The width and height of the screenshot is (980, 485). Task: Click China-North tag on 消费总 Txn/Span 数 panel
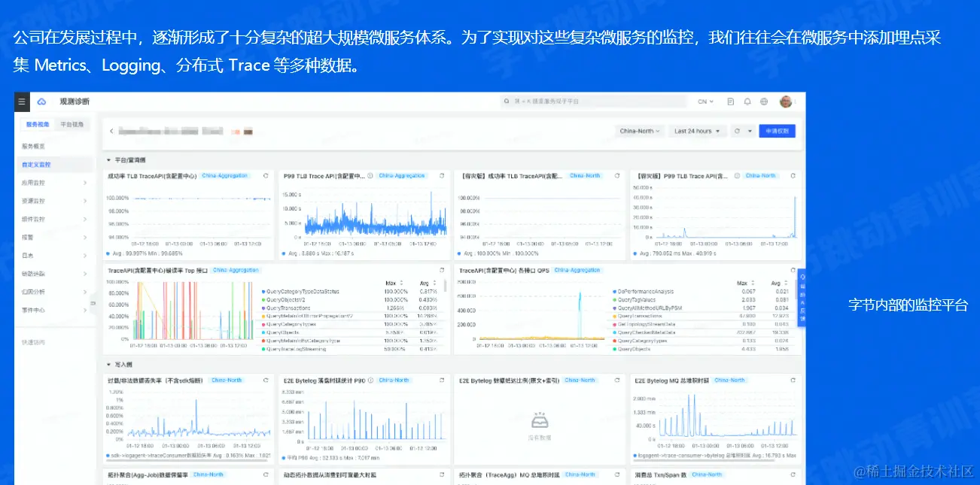coord(708,474)
